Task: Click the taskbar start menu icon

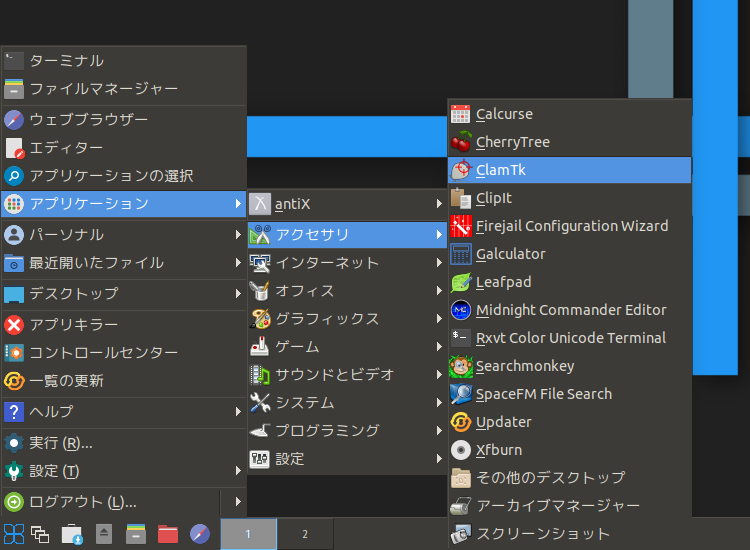Action: point(13,534)
